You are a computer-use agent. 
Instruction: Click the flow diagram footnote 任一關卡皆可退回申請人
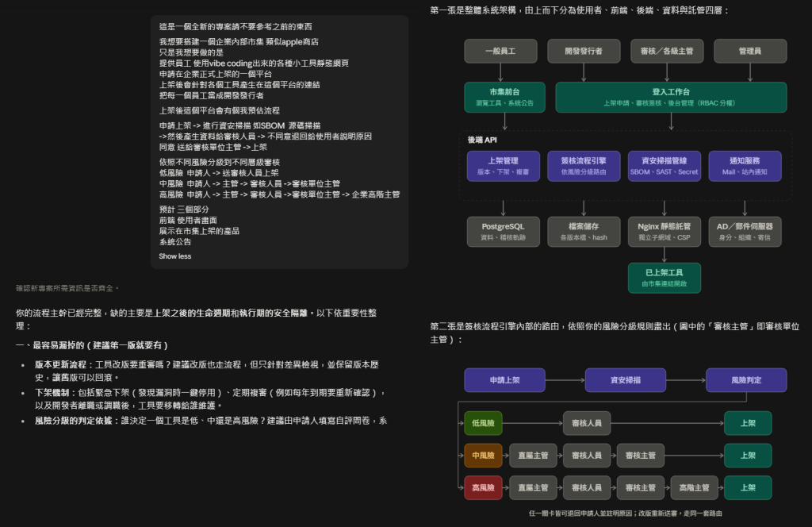point(625,514)
